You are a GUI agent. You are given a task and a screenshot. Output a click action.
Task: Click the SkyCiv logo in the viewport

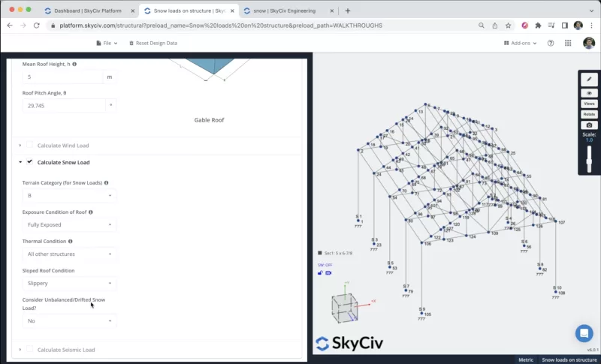349,343
